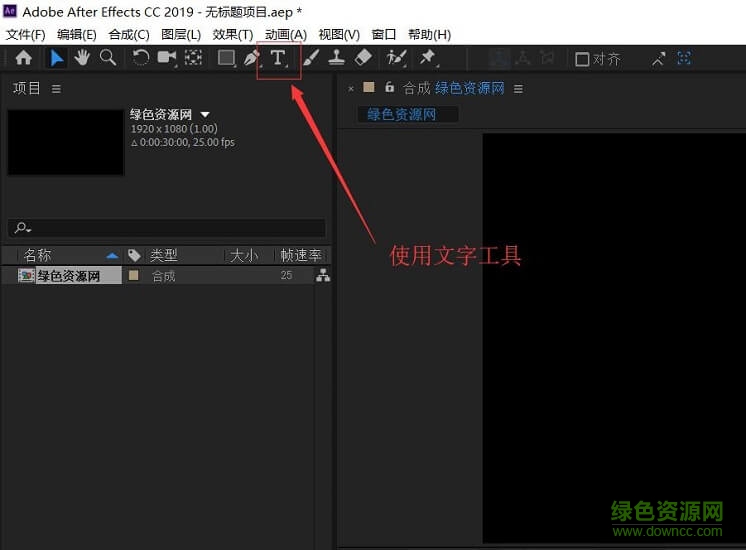Click the project search input field
Viewport: 746px width, 550px height.
[x=175, y=228]
